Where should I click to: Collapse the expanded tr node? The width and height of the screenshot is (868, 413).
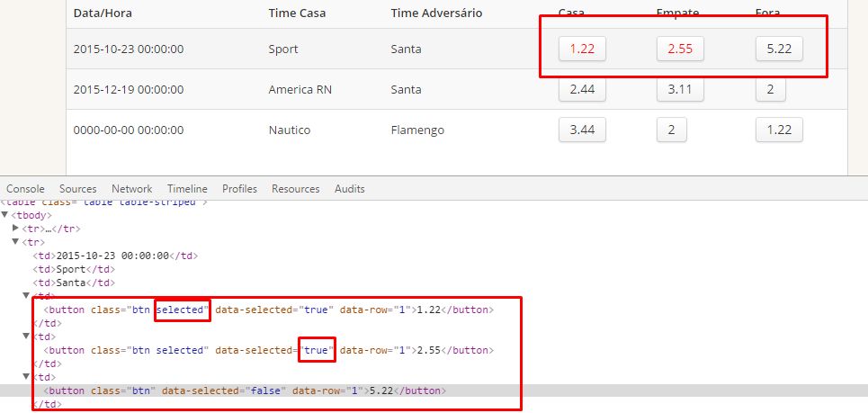coord(15,242)
